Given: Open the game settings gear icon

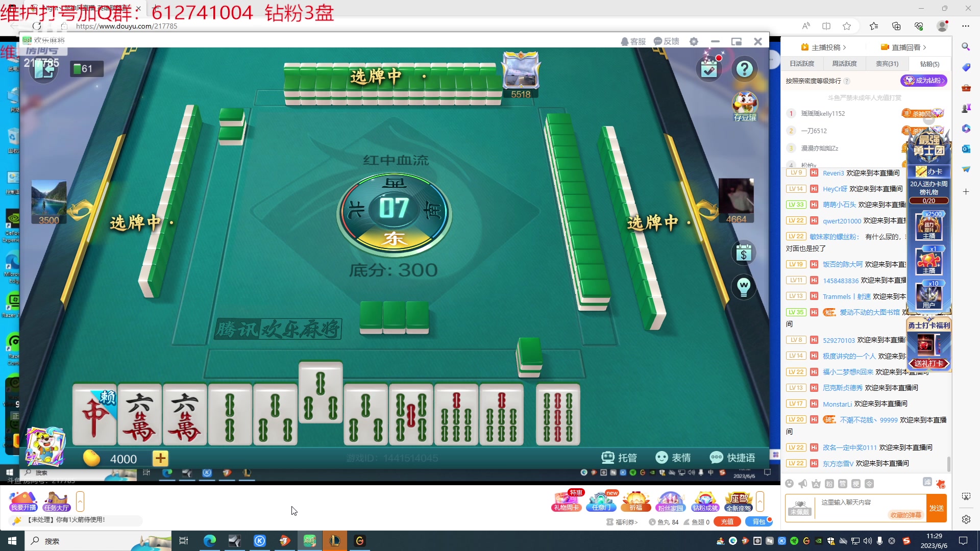Looking at the screenshot, I should tap(694, 41).
